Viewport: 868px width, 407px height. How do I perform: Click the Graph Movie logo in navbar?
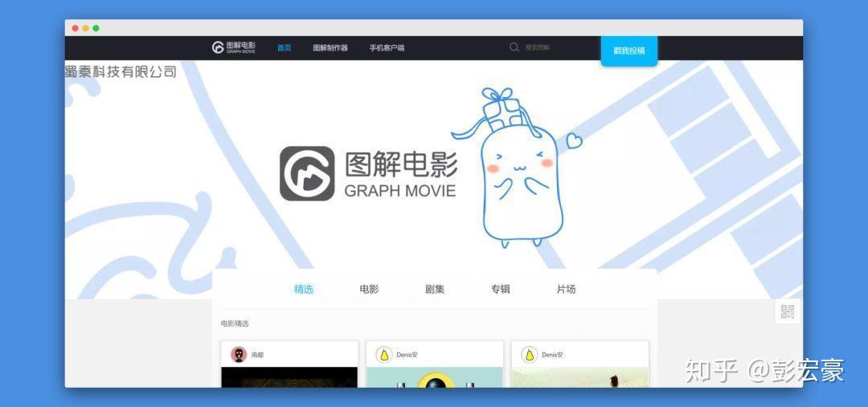[x=234, y=47]
